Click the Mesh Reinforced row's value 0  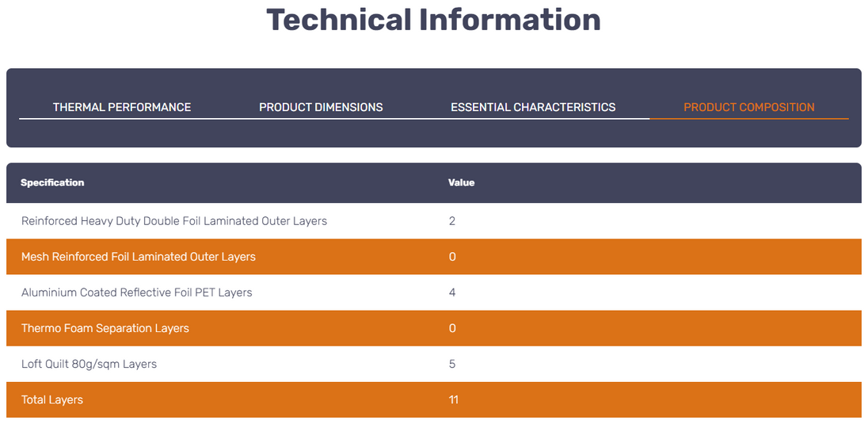click(x=452, y=257)
